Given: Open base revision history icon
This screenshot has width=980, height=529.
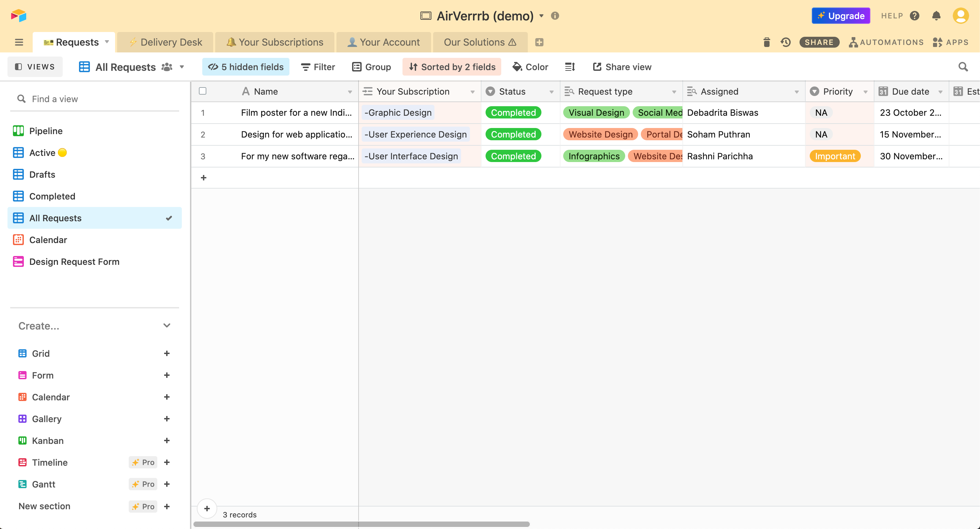Looking at the screenshot, I should coord(786,42).
